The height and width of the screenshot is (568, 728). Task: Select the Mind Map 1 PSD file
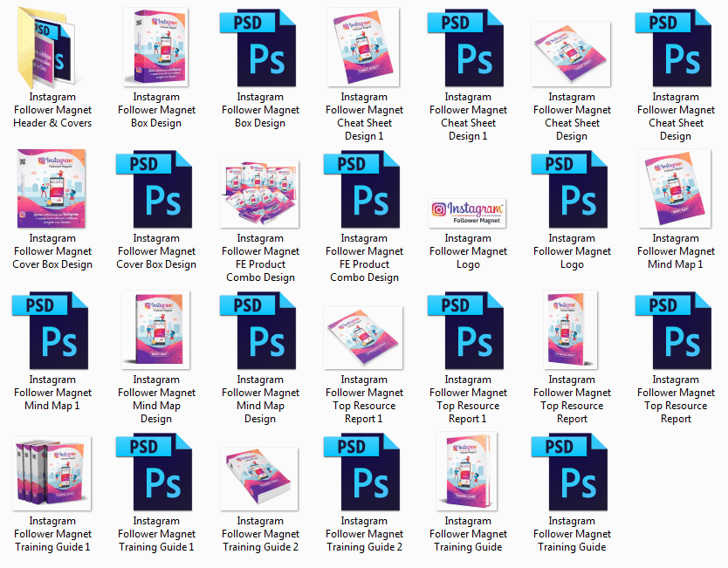(x=51, y=331)
